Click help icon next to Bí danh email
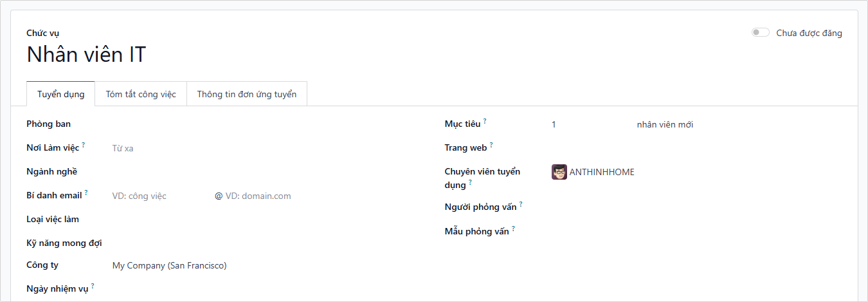This screenshot has height=302, width=868. [x=86, y=193]
